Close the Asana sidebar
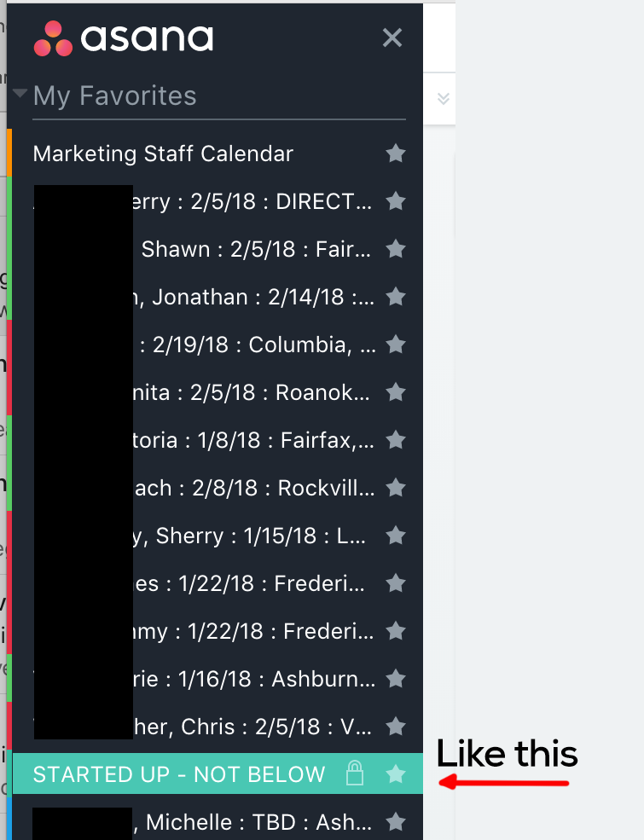 click(x=392, y=38)
